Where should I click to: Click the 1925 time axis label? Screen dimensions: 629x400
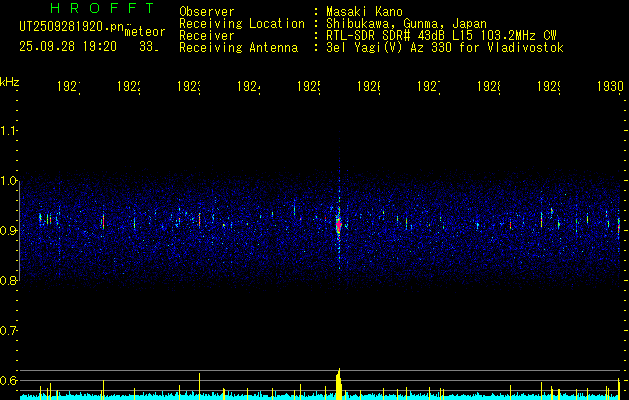click(309, 86)
